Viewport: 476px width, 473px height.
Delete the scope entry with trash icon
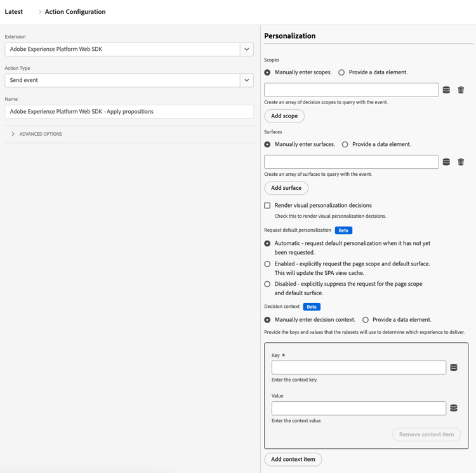pos(461,90)
